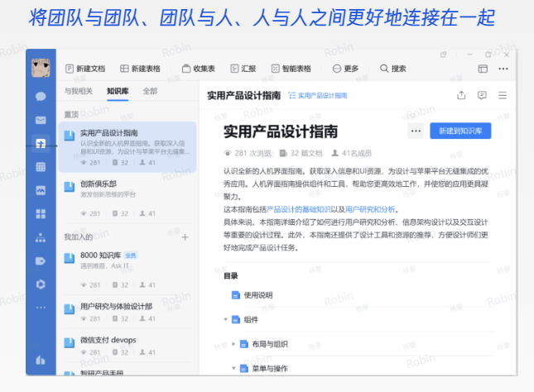
Task: Click the share icon in document header
Action: [461, 95]
